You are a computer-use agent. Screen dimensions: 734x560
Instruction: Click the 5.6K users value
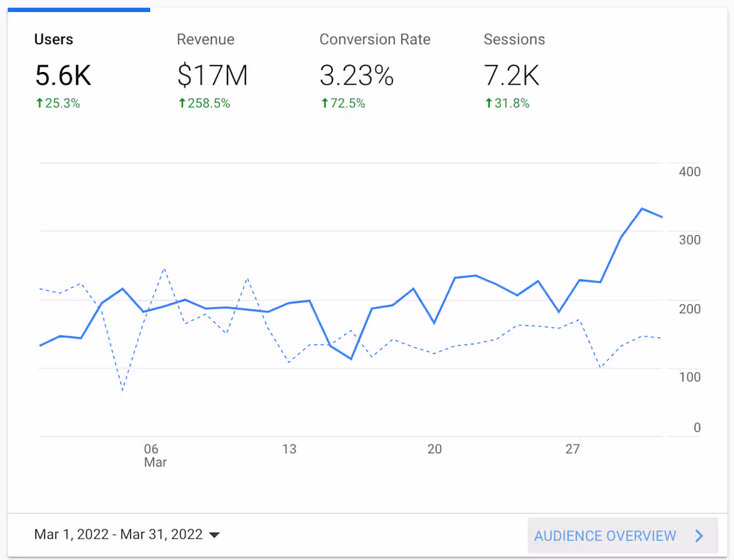(63, 75)
